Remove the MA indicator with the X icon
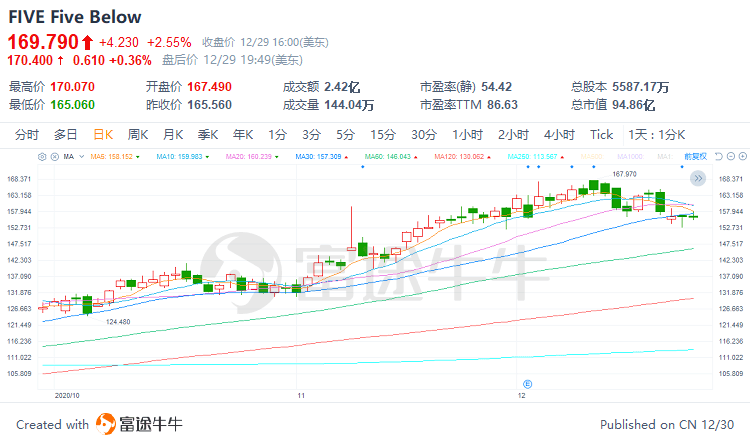 pyautogui.click(x=55, y=156)
